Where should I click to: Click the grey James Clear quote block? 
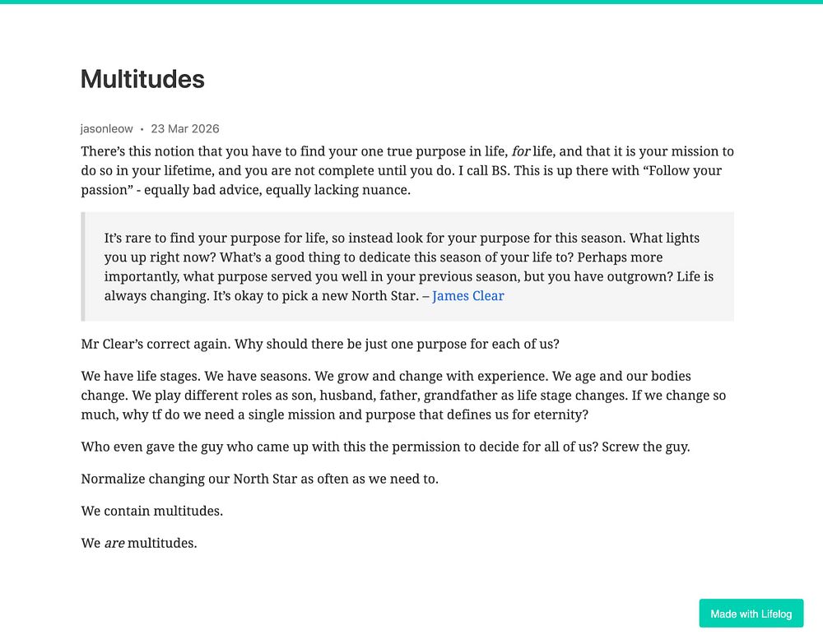click(407, 266)
